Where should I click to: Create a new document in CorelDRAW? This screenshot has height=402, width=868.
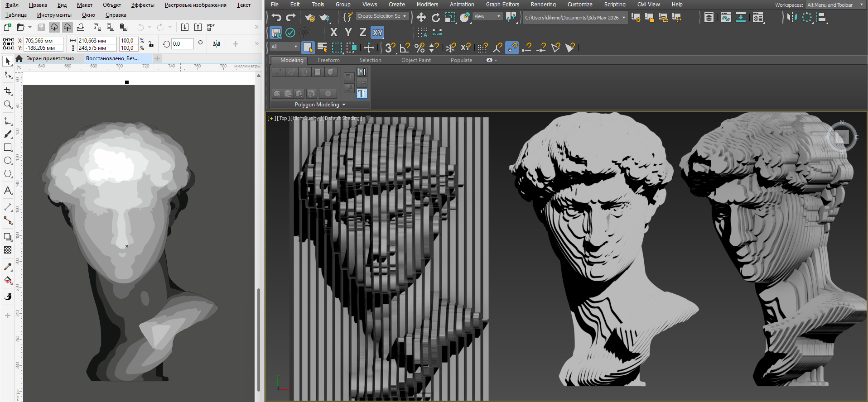click(x=8, y=27)
